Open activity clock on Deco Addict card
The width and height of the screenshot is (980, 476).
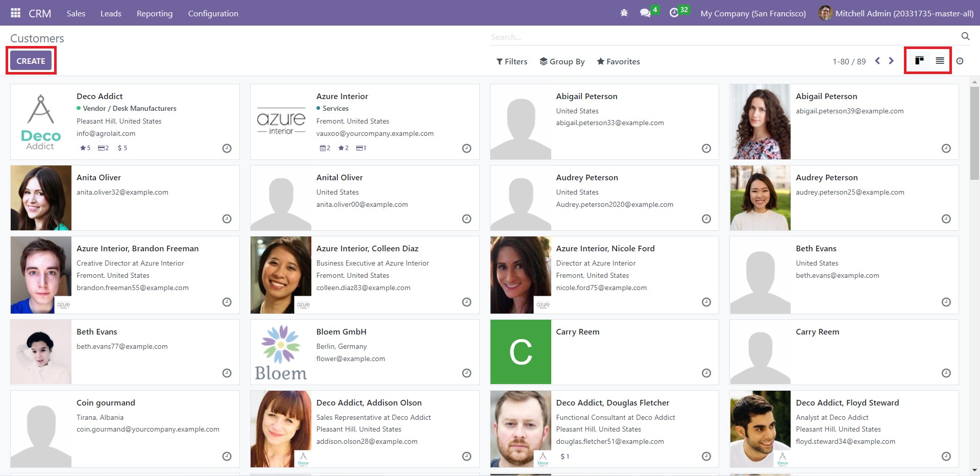(x=227, y=148)
